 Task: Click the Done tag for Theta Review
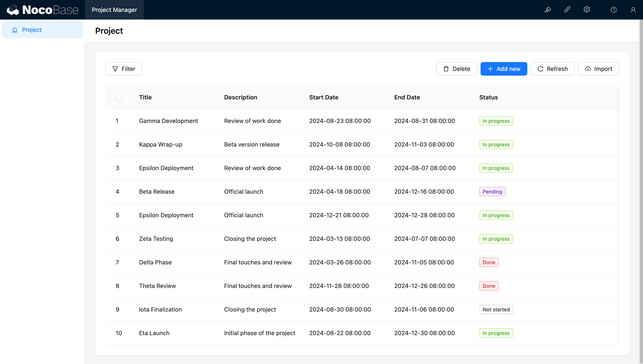tap(489, 286)
